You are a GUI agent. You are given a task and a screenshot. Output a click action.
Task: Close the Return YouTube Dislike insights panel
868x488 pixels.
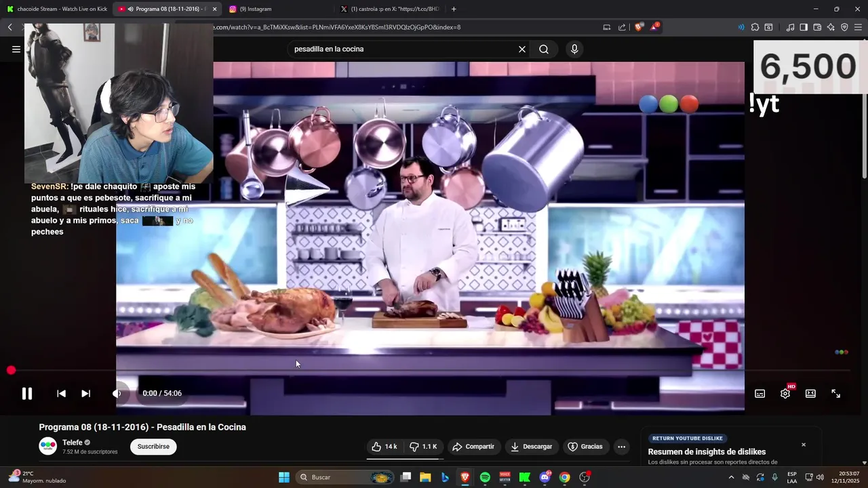coord(804,445)
